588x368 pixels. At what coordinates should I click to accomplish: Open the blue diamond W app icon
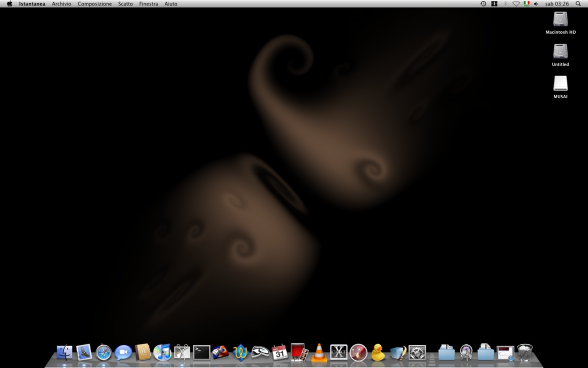pyautogui.click(x=240, y=352)
